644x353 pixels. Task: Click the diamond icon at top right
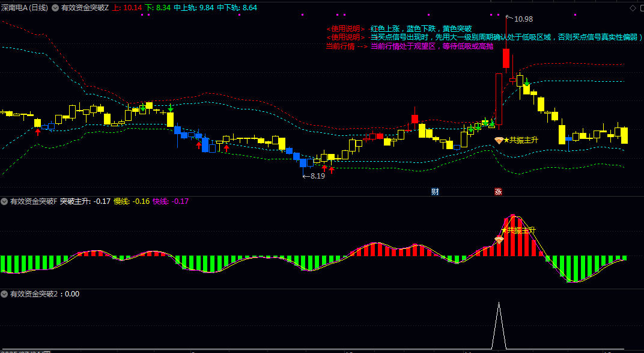click(x=633, y=8)
